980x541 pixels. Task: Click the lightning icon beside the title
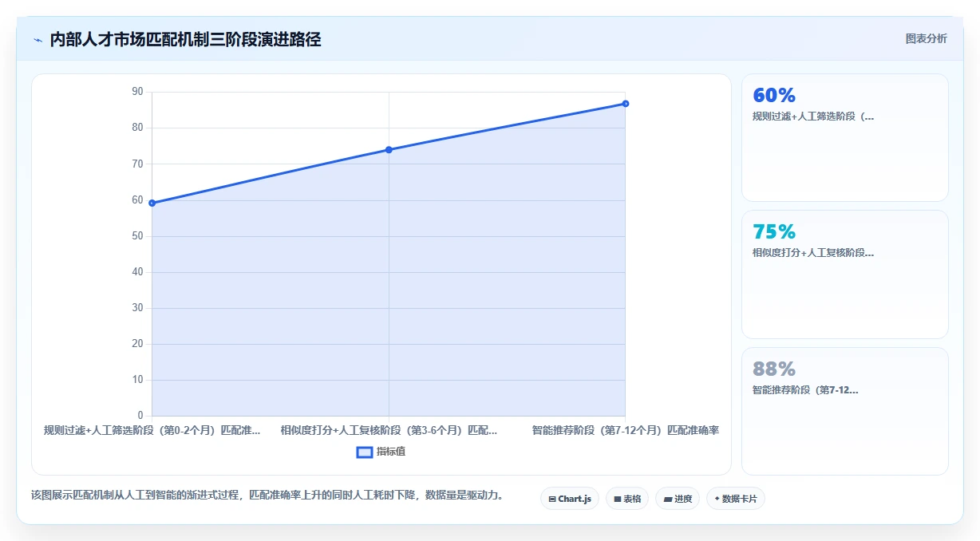pyautogui.click(x=38, y=40)
